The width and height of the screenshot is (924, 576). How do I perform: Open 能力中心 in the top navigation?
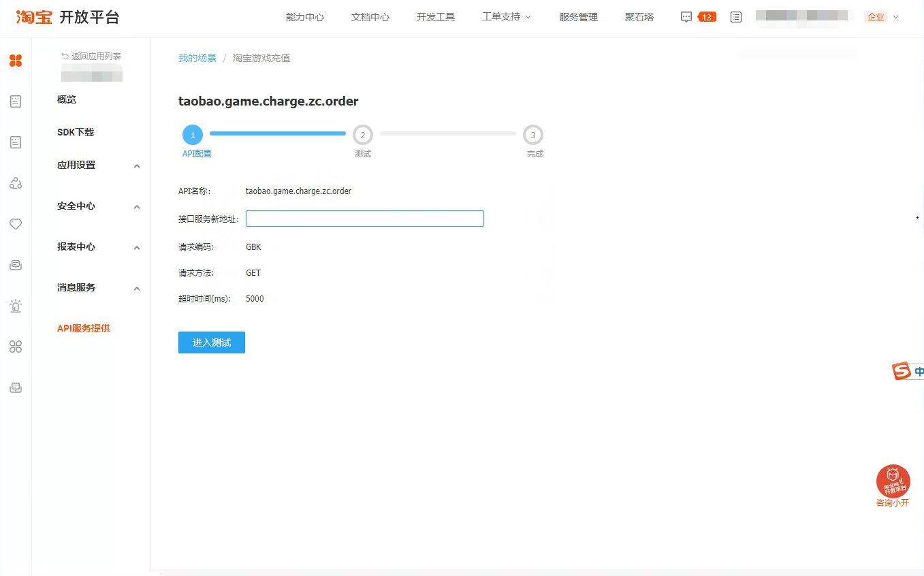pyautogui.click(x=305, y=17)
